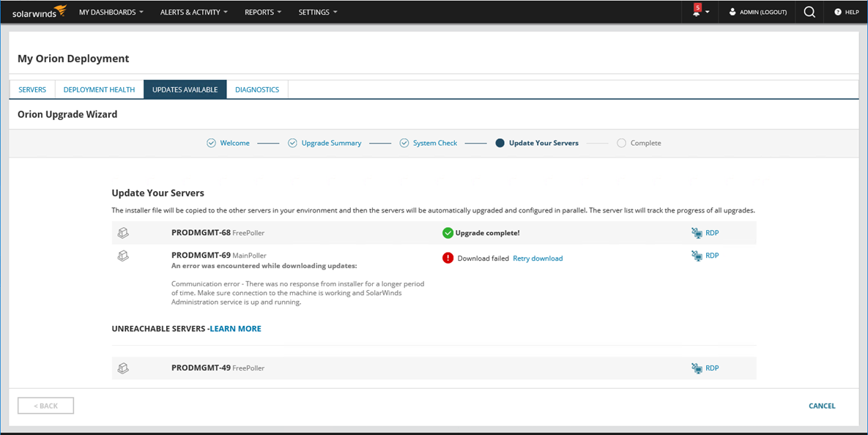Click the 'Orion Upgrade Wizard' heading
868x435 pixels.
point(67,114)
